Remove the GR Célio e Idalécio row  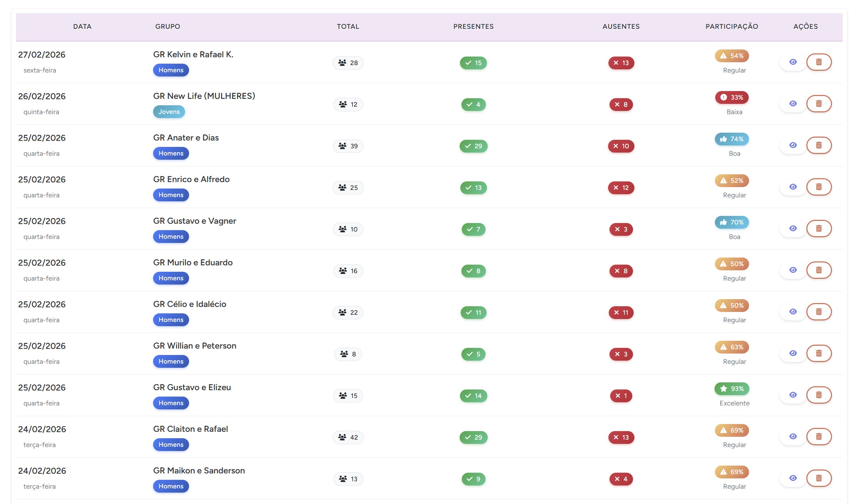coord(818,312)
